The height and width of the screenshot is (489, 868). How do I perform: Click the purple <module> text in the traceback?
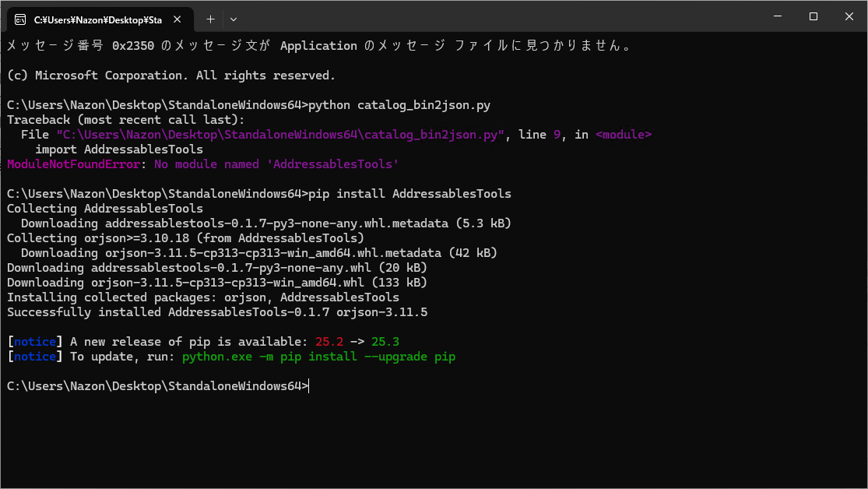point(624,135)
